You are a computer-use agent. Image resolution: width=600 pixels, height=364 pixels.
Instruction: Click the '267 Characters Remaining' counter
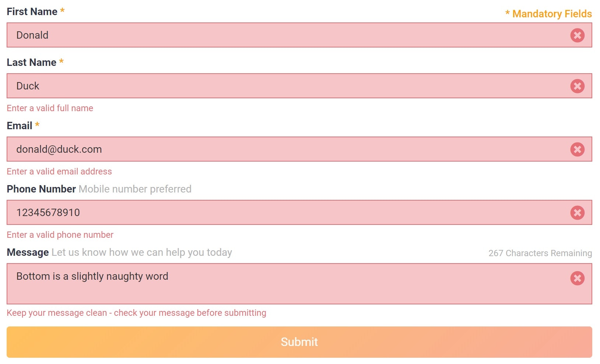tap(540, 253)
